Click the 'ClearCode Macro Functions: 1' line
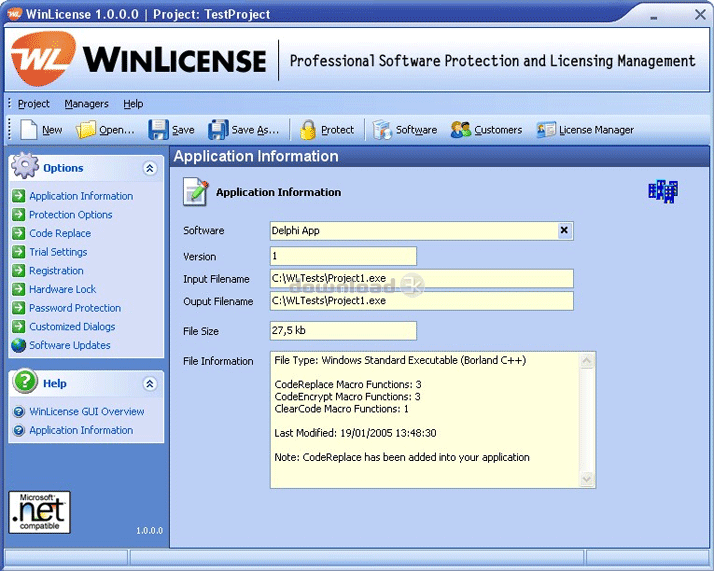 (x=342, y=409)
